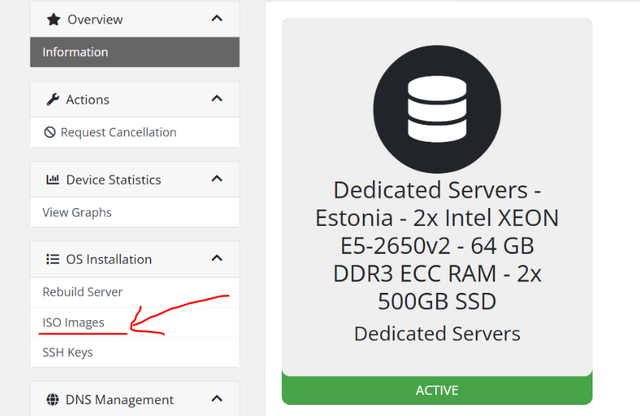Collapse the Overview panel chevron

point(217,18)
